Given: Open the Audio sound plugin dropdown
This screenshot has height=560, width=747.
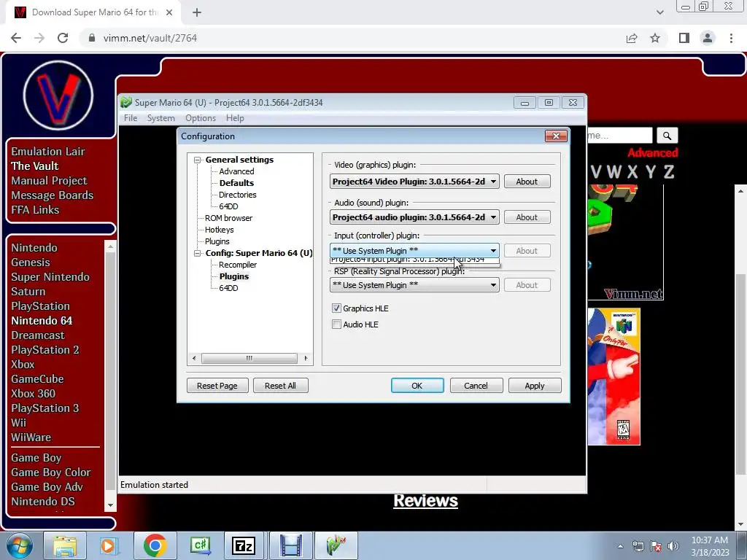Looking at the screenshot, I should 414,217.
